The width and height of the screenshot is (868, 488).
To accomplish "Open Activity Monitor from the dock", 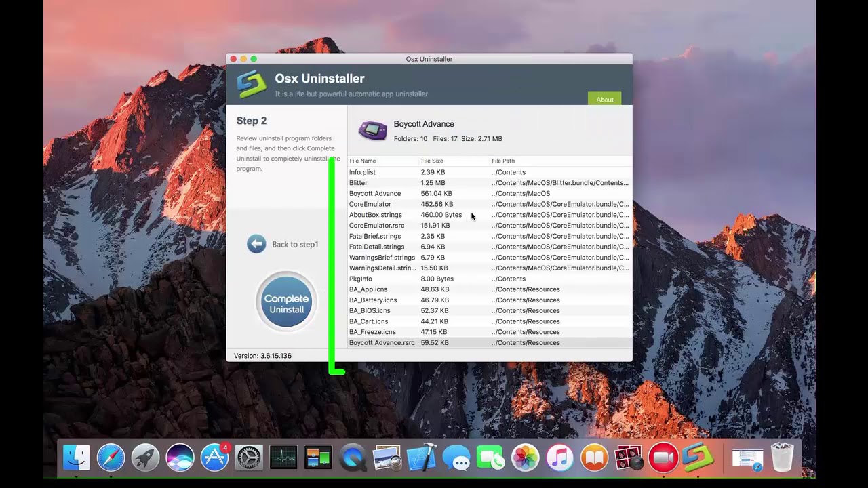I will point(283,457).
